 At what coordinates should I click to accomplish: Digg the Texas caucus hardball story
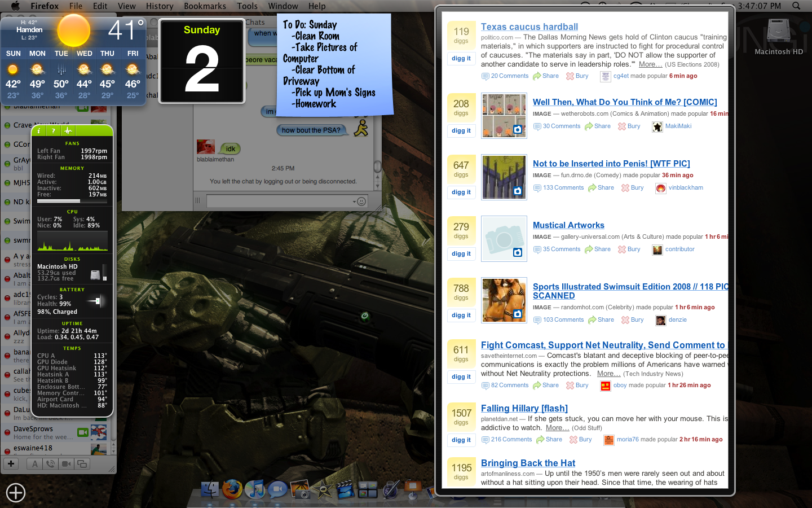(461, 58)
